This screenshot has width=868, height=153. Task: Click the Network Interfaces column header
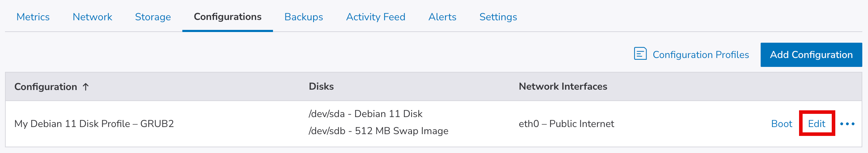point(563,86)
